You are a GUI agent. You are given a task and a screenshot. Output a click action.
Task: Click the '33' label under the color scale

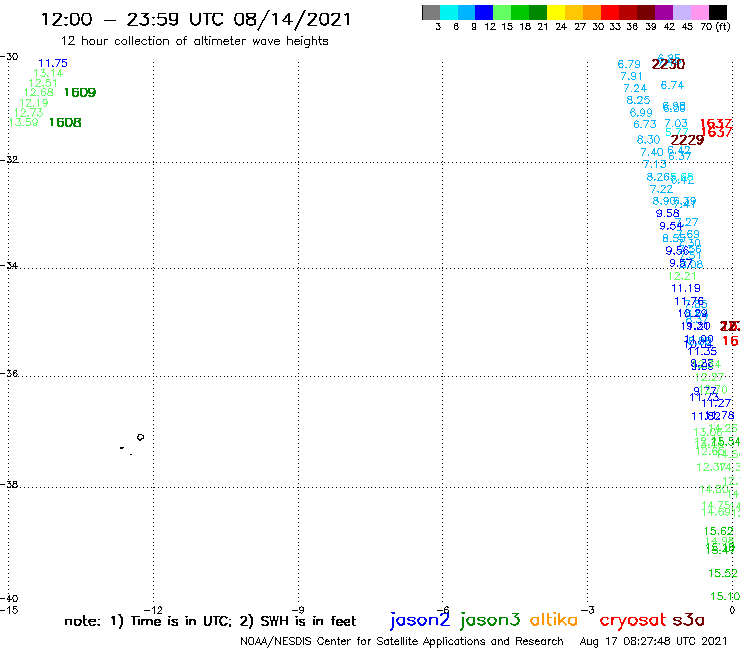pos(615,27)
